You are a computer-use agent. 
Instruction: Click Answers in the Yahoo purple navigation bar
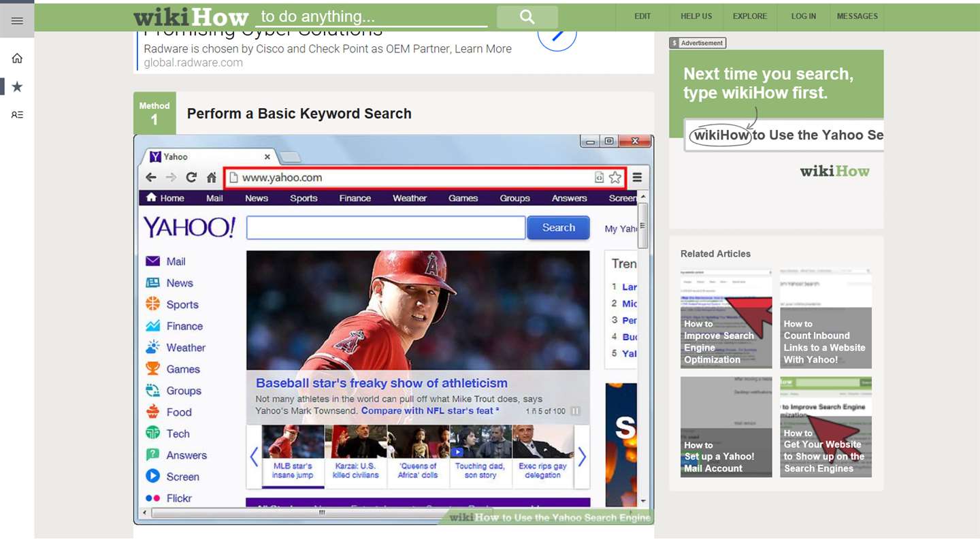tap(570, 198)
